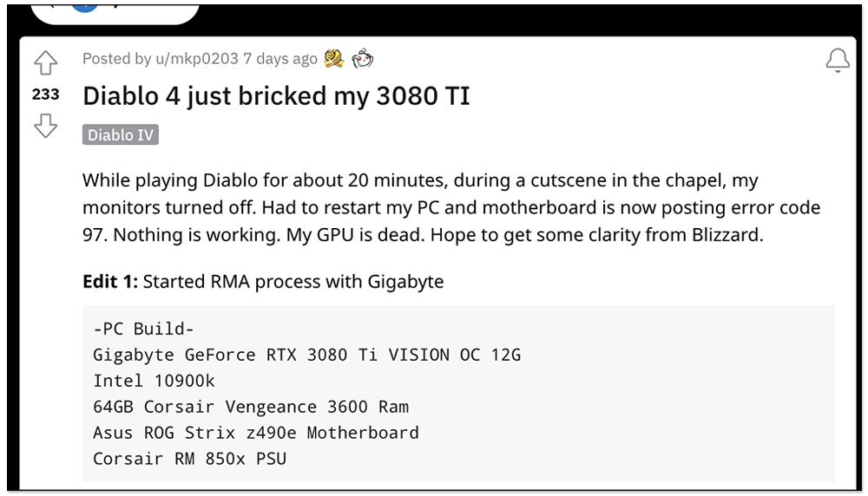Image resolution: width=868 pixels, height=496 pixels.
Task: Click 'Started RMA process with Gigabyte' text
Action: (293, 282)
